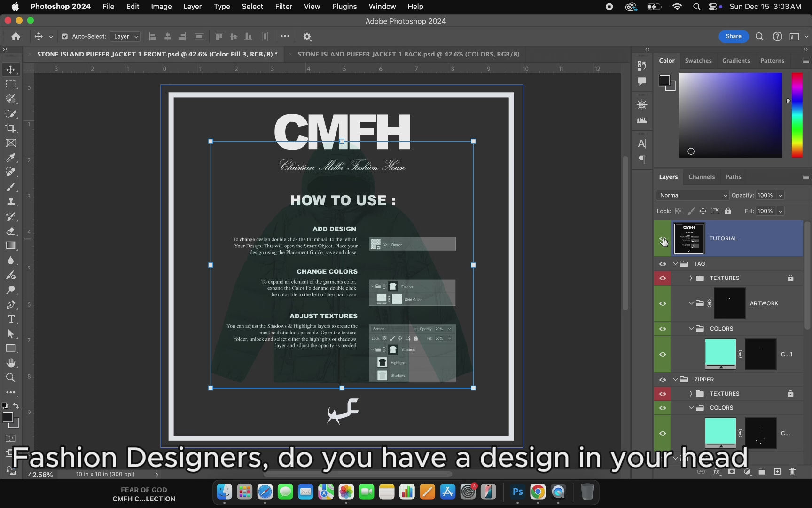Screen dimensions: 812x508
Task: Delete layer with trash icon
Action: [793, 471]
